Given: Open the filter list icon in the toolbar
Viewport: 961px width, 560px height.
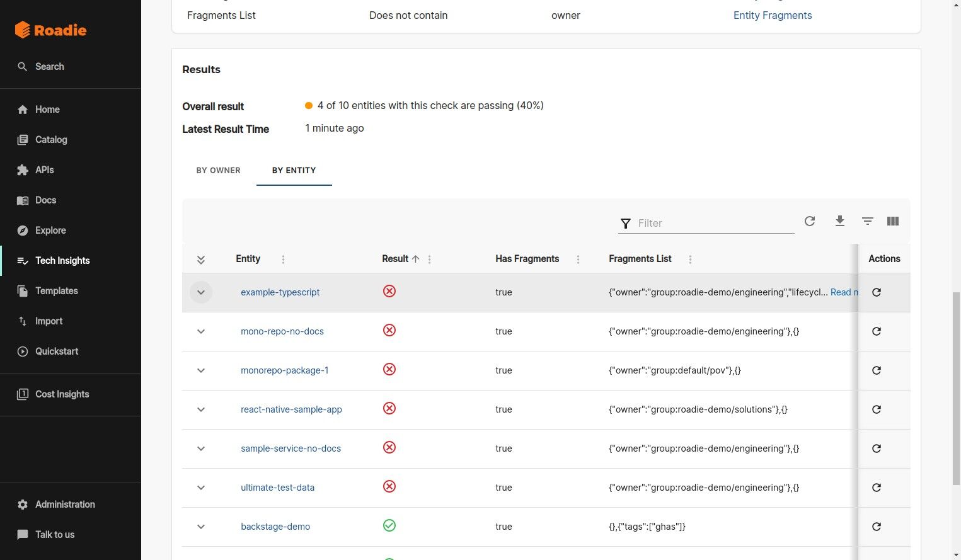Looking at the screenshot, I should click(x=868, y=221).
